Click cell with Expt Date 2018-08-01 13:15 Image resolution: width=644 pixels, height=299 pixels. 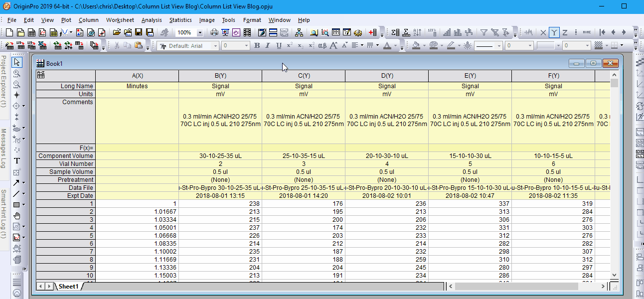[220, 196]
